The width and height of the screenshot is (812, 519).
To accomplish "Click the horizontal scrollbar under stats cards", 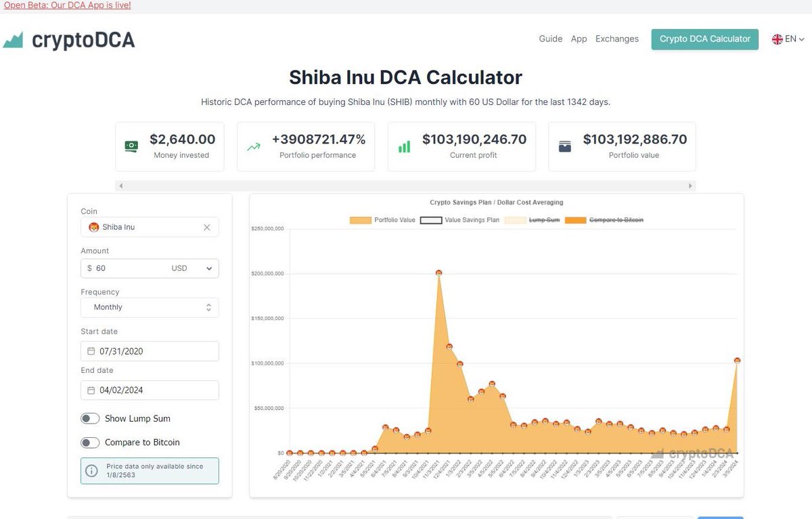I will click(405, 185).
